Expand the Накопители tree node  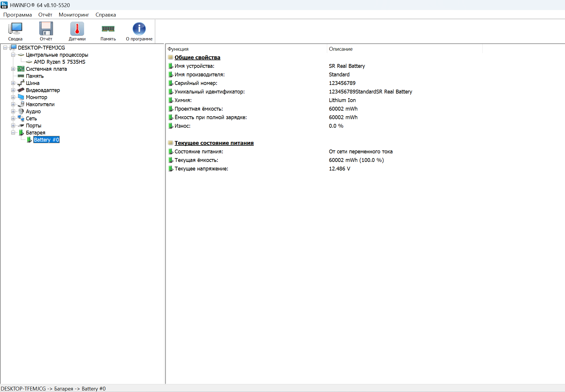13,104
